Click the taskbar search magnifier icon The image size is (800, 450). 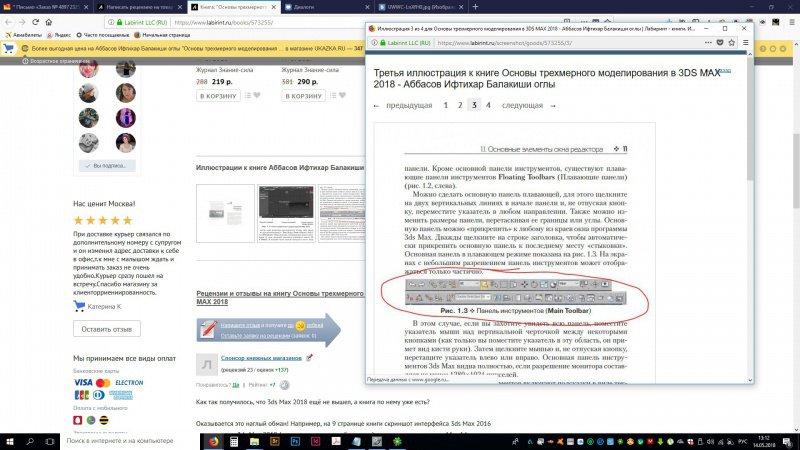(30, 441)
